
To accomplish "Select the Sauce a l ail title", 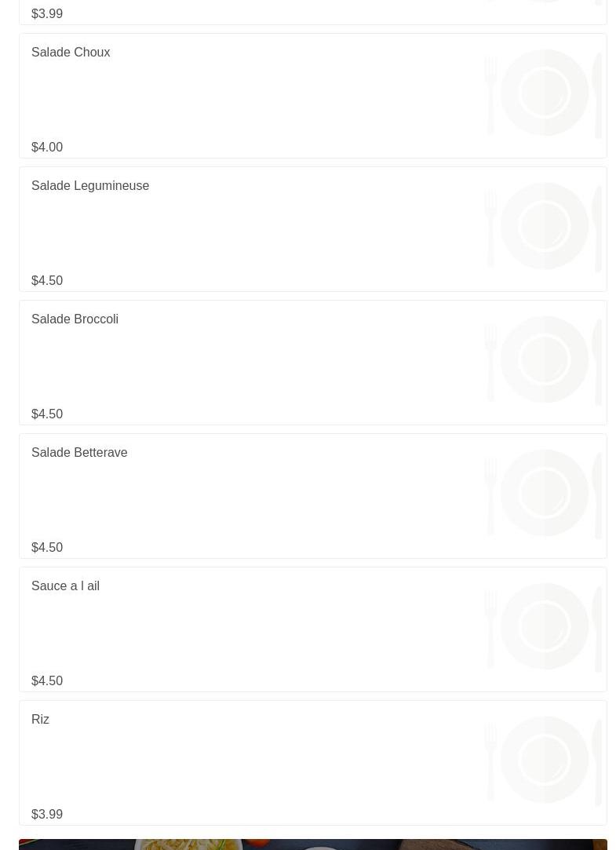I will click(65, 586).
